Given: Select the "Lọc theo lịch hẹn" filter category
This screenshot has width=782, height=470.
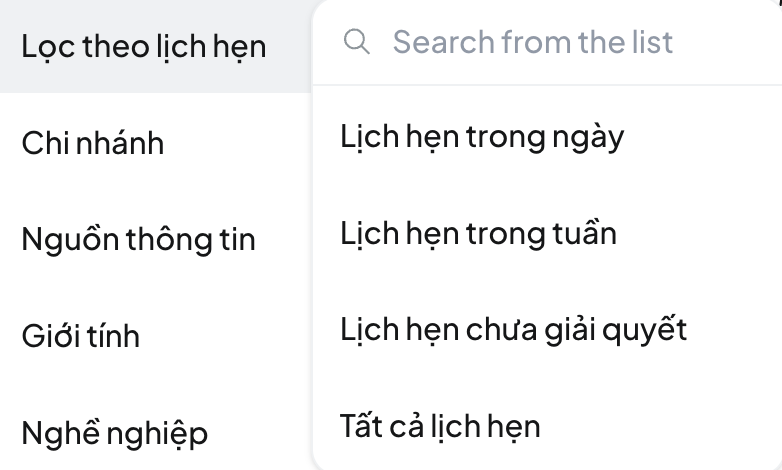Looking at the screenshot, I should pyautogui.click(x=144, y=46).
